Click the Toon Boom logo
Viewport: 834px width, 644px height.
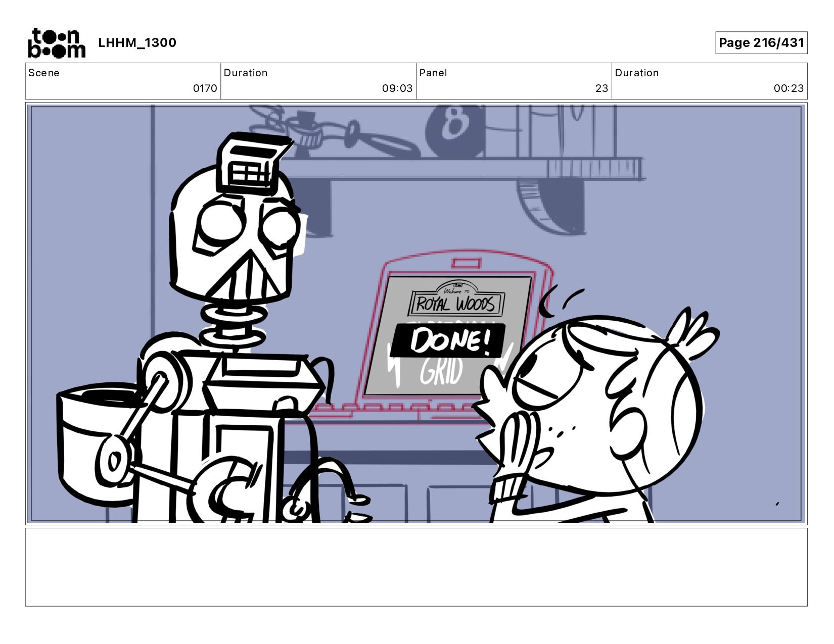[x=56, y=43]
